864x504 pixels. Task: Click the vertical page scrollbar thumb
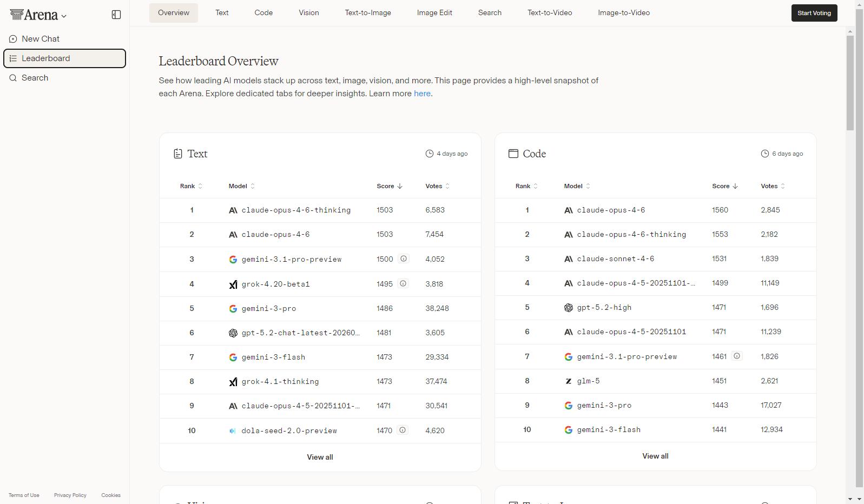850,81
